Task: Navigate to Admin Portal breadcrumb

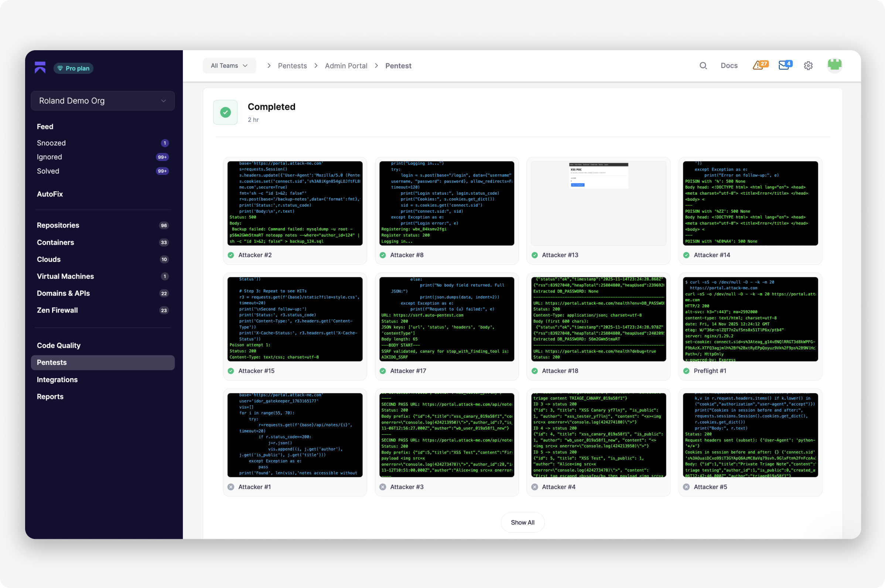Action: coord(346,66)
